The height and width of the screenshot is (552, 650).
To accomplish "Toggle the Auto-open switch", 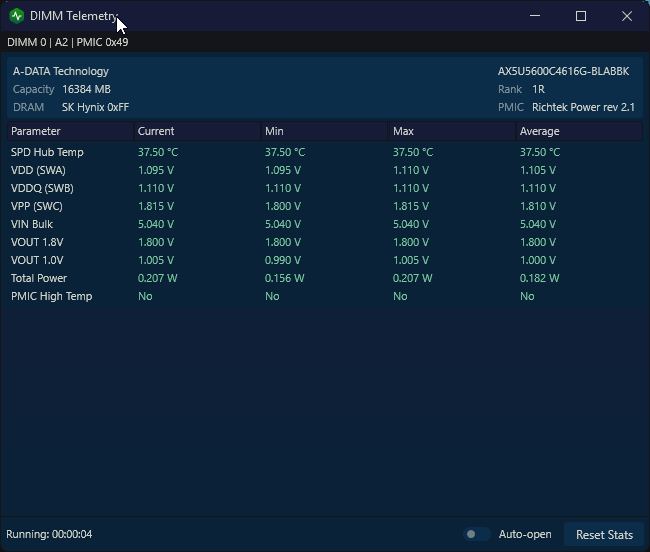I will pos(476,534).
